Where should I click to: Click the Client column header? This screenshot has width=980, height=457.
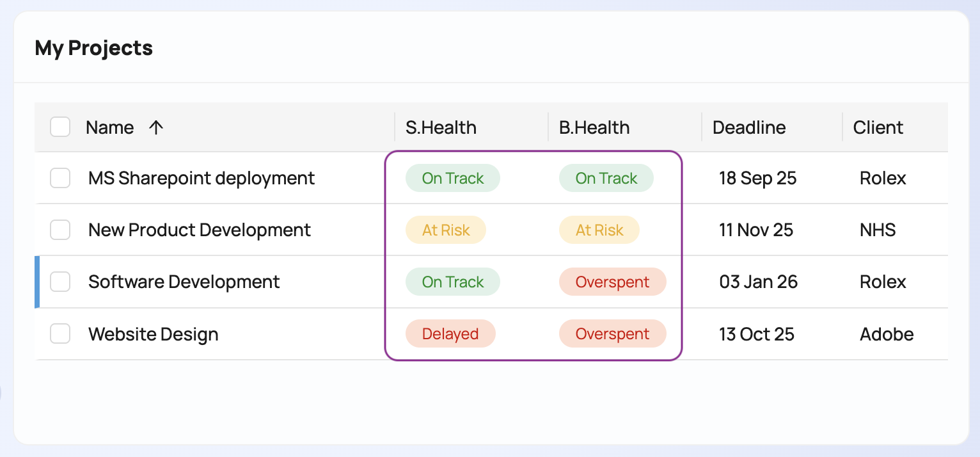pyautogui.click(x=878, y=127)
